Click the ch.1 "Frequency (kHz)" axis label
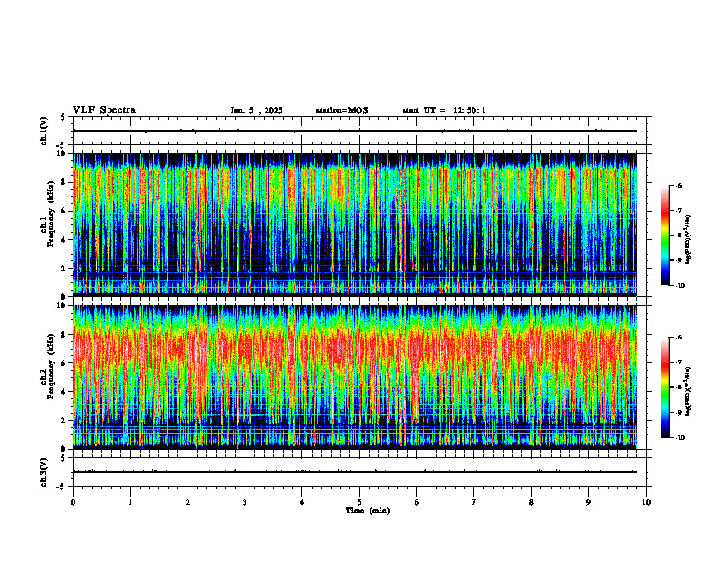 [51, 213]
